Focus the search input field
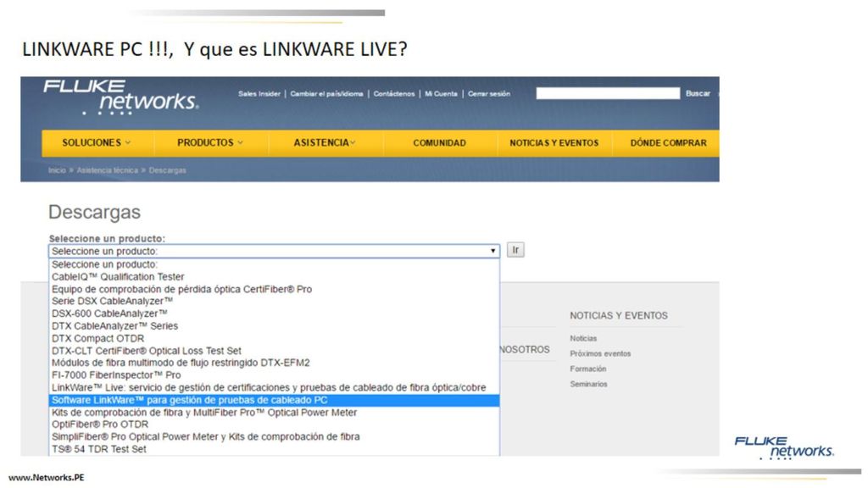Screen dimensions: 868x488 tap(608, 93)
